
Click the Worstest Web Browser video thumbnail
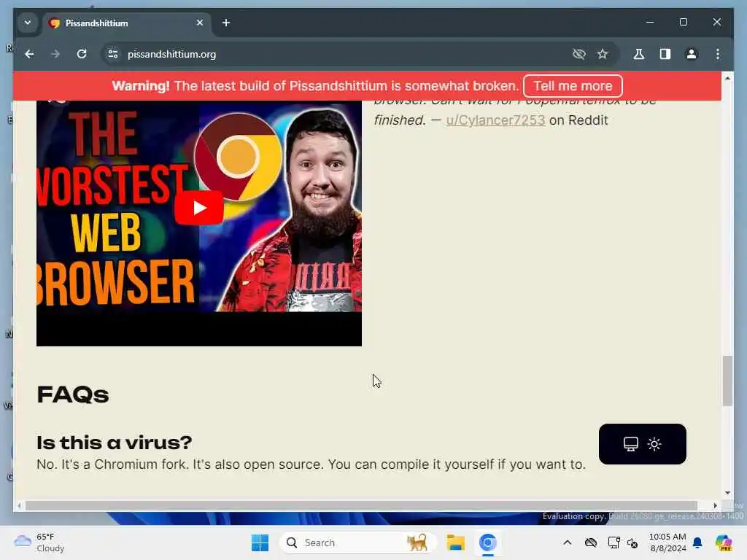(199, 223)
